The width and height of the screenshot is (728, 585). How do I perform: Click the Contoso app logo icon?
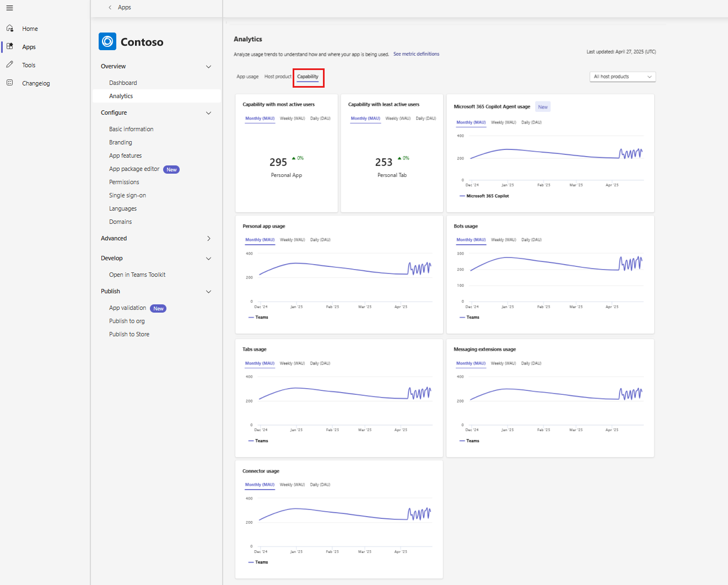point(107,41)
